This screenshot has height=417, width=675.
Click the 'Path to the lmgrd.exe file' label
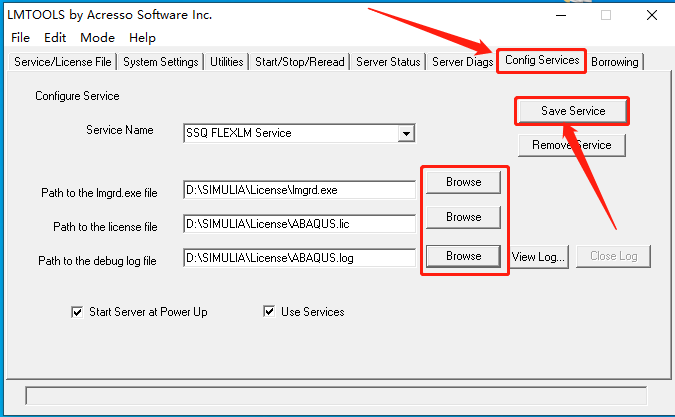pos(99,193)
